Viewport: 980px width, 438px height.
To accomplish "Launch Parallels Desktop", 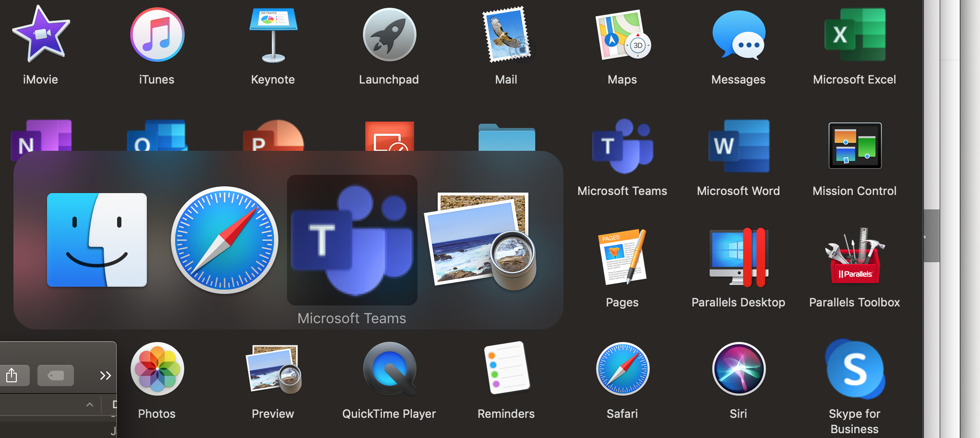I will [x=738, y=258].
